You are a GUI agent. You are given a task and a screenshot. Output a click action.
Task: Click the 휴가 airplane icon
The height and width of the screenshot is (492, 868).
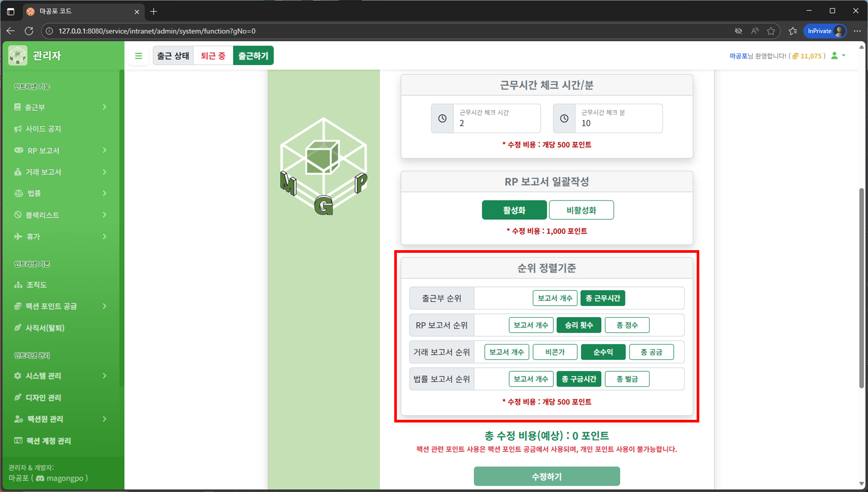[x=18, y=237]
